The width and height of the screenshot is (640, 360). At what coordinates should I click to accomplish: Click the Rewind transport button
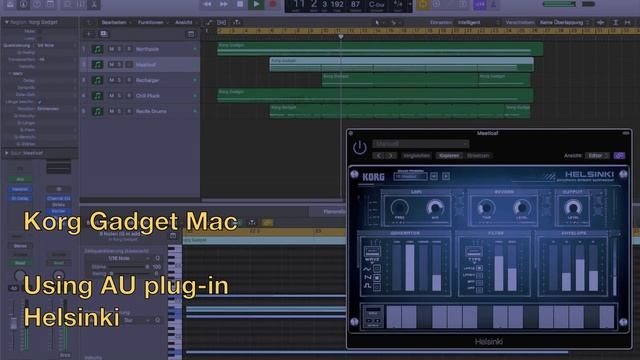click(x=207, y=4)
